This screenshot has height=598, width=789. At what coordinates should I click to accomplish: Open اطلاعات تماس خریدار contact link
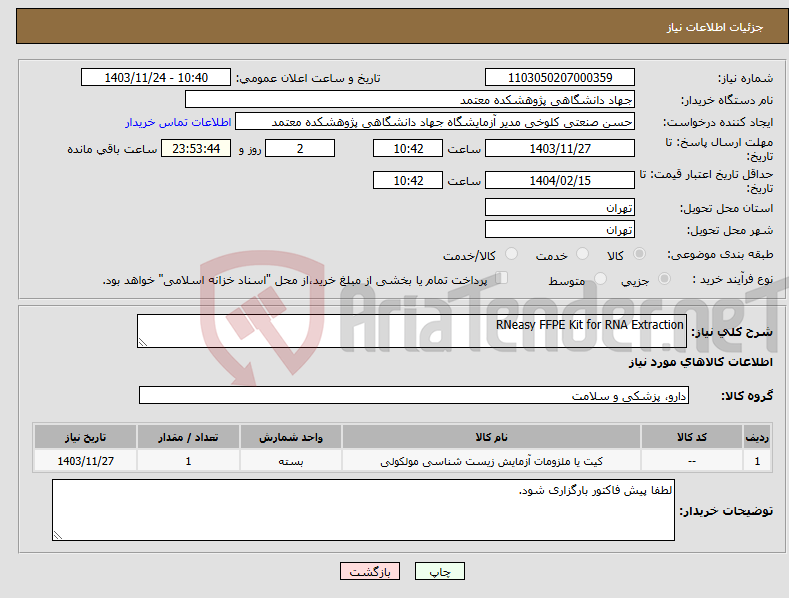coord(178,122)
